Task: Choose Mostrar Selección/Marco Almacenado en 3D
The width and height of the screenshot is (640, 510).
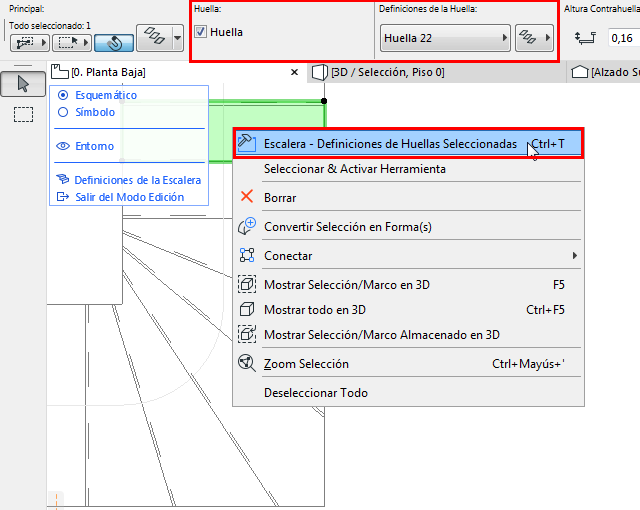Action: 409,335
